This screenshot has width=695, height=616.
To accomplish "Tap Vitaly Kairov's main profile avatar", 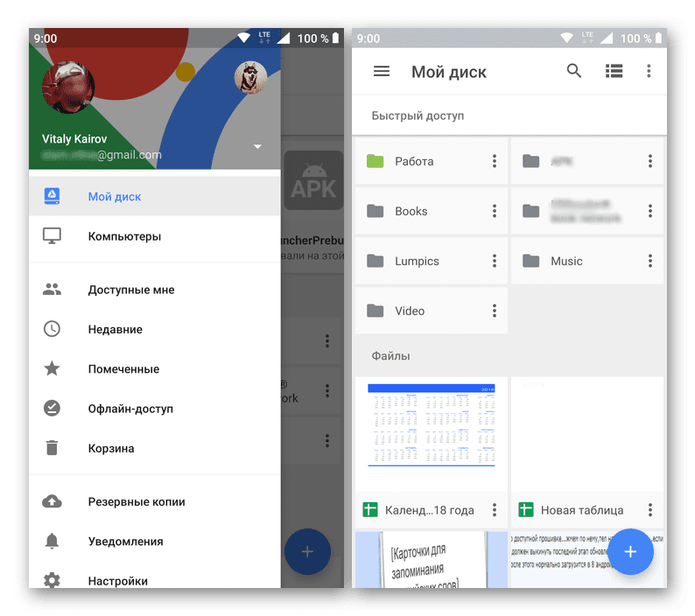I will (67, 87).
